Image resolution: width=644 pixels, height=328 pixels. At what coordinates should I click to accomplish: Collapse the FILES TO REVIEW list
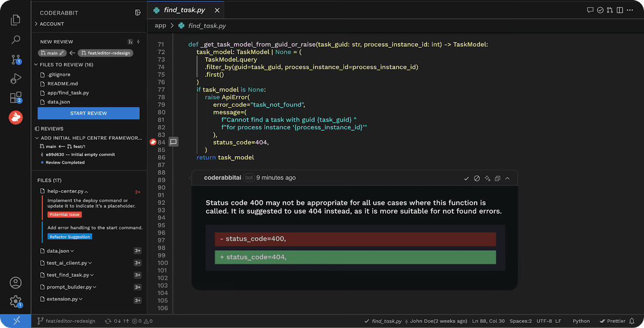pos(36,65)
